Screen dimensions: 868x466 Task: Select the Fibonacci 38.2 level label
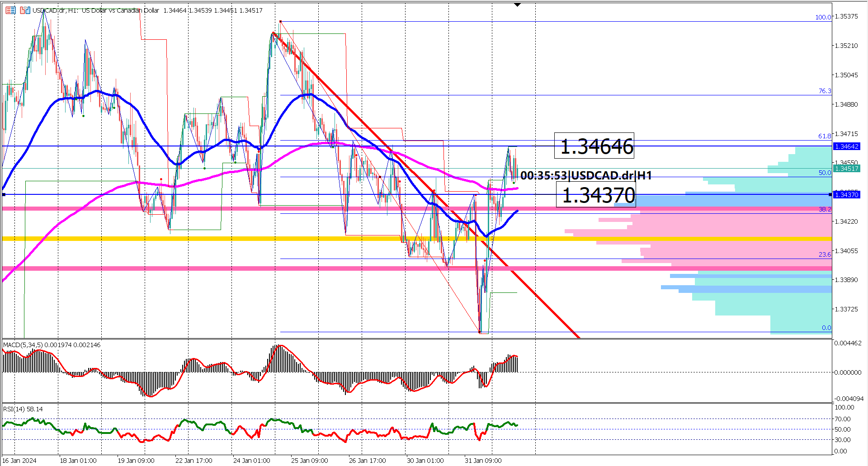pos(826,209)
